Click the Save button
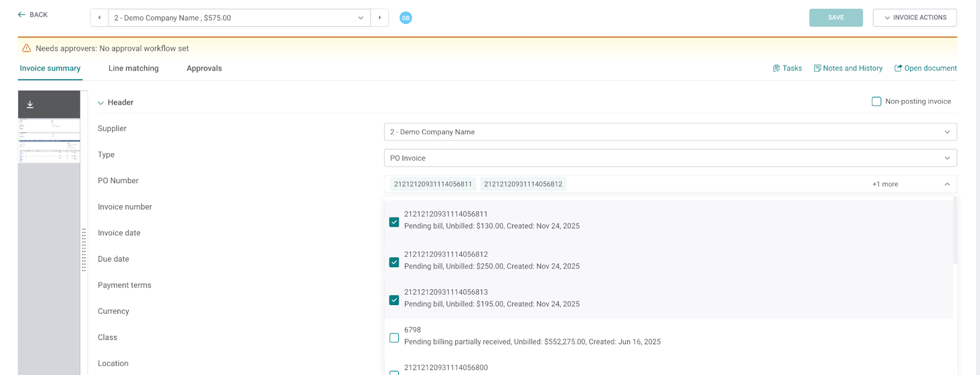 (x=835, y=18)
